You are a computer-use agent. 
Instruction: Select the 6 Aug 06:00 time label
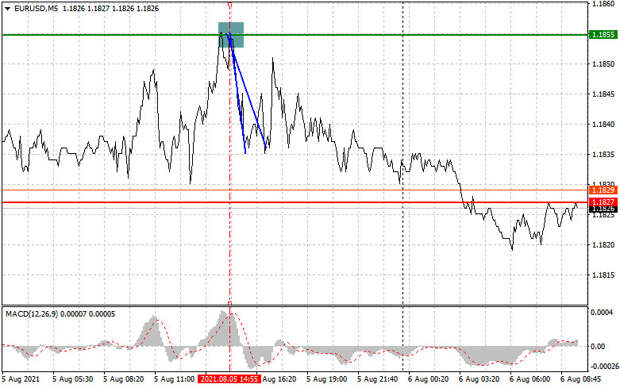(530, 379)
